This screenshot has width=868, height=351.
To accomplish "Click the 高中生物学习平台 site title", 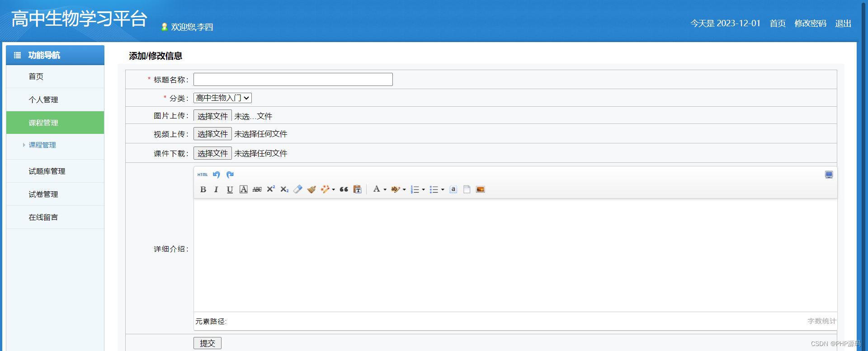I will [x=79, y=19].
